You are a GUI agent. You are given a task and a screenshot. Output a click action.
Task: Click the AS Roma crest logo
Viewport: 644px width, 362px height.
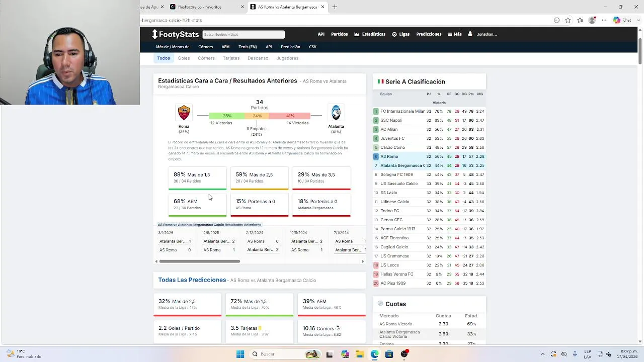(x=184, y=112)
